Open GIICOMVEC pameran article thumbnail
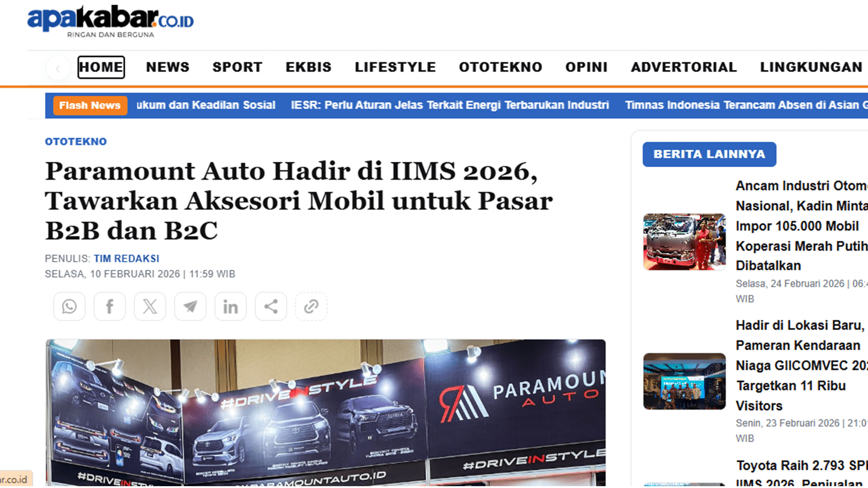Viewport: 868px width, 488px height. 684,381
